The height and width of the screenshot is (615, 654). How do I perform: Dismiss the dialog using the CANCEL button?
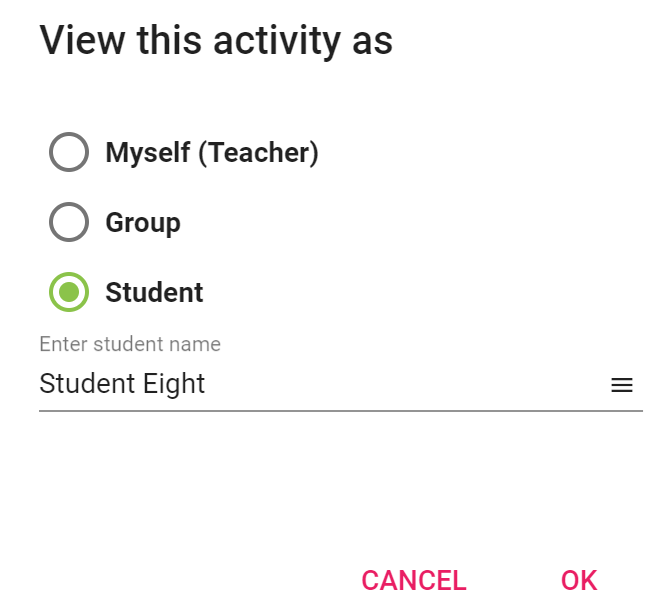point(413,580)
